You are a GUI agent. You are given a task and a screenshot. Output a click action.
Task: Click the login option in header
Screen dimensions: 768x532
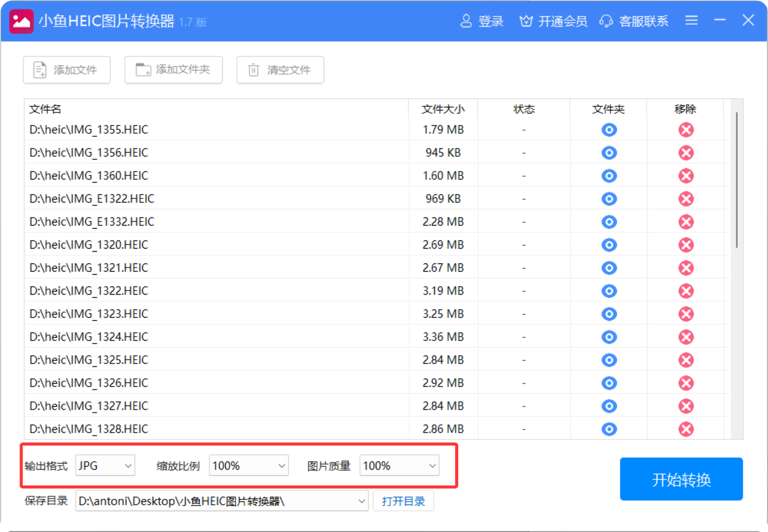tap(482, 21)
